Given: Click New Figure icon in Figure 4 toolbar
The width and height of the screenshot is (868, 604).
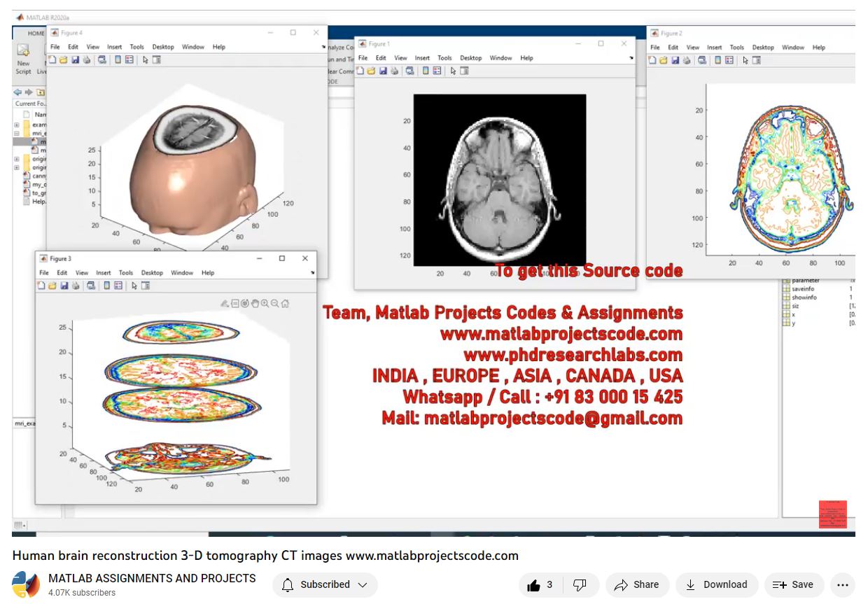Looking at the screenshot, I should click(x=52, y=60).
